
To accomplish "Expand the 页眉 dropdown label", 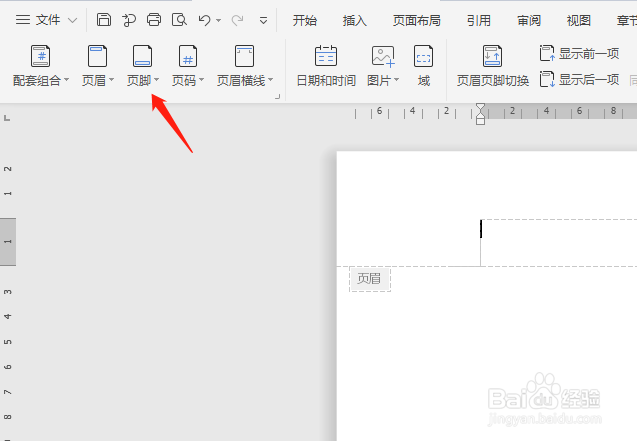I will [x=98, y=80].
